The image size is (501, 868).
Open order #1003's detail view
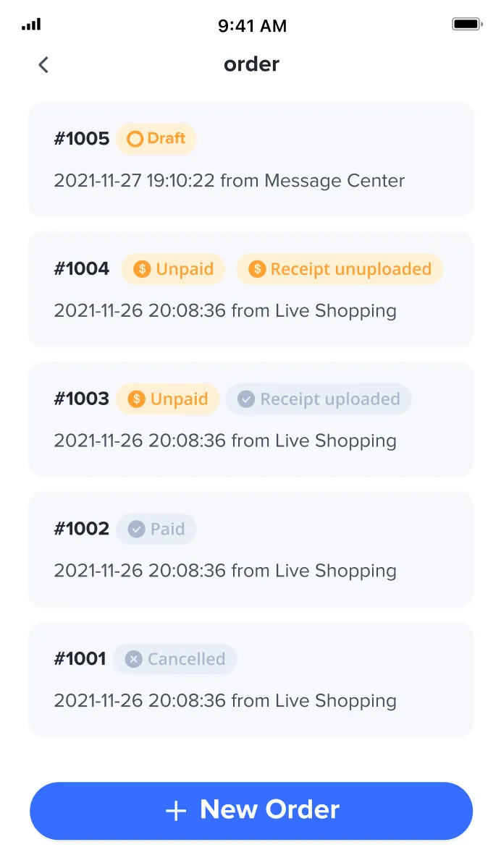(250, 420)
